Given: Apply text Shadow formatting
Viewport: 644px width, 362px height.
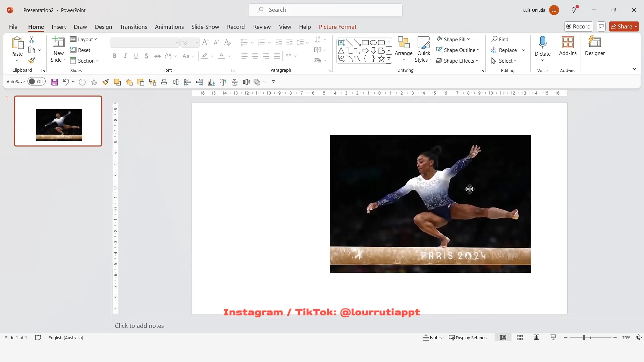Looking at the screenshot, I should pos(147,56).
